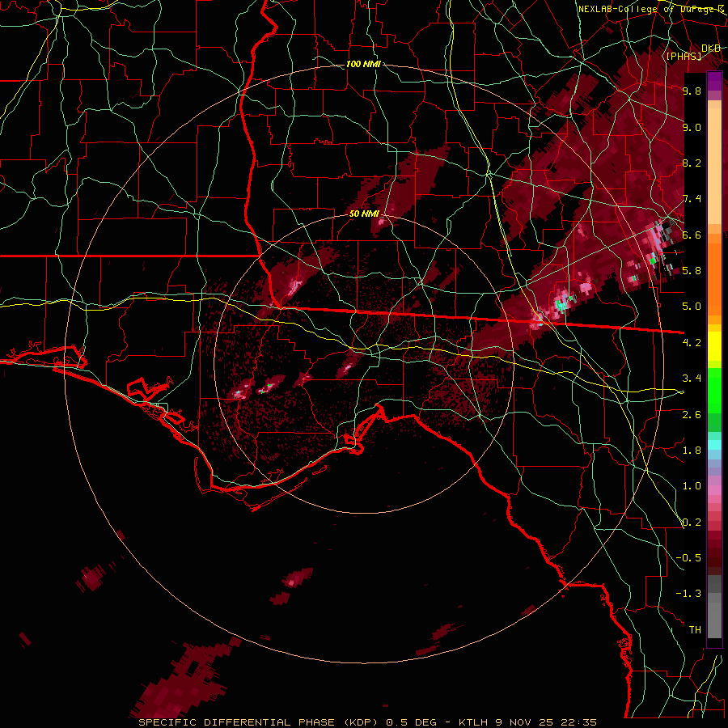
Task: Click the 22:35 timestamp in the caption
Action: (580, 722)
